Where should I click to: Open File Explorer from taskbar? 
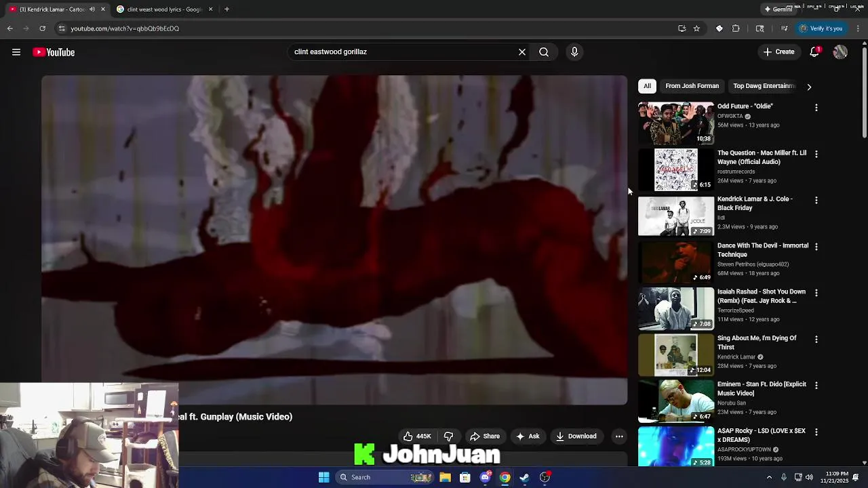pos(445,477)
